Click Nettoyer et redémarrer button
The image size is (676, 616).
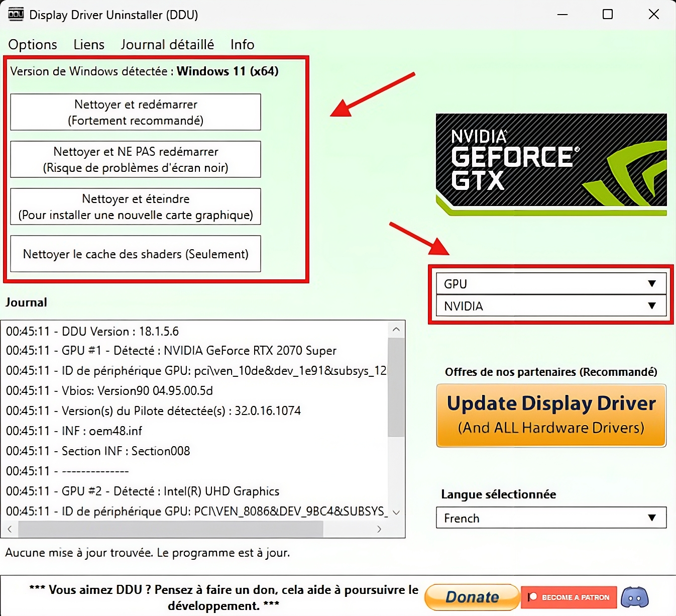point(136,112)
